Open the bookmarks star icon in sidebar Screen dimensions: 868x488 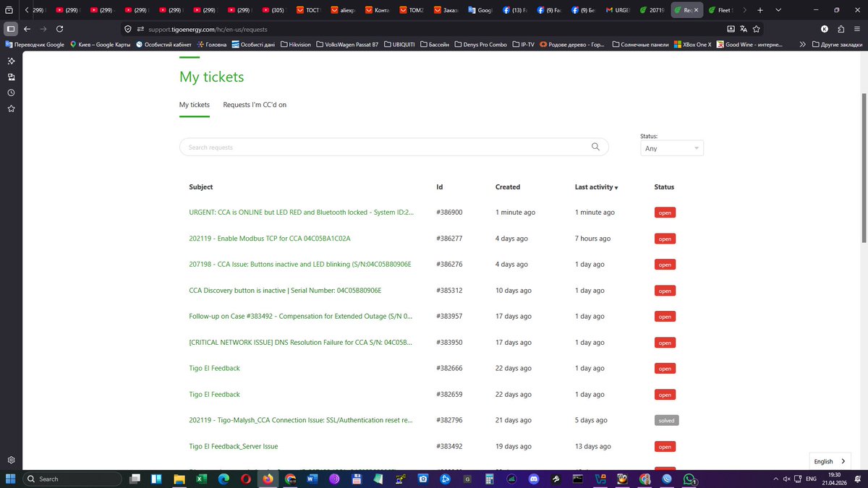click(x=12, y=108)
